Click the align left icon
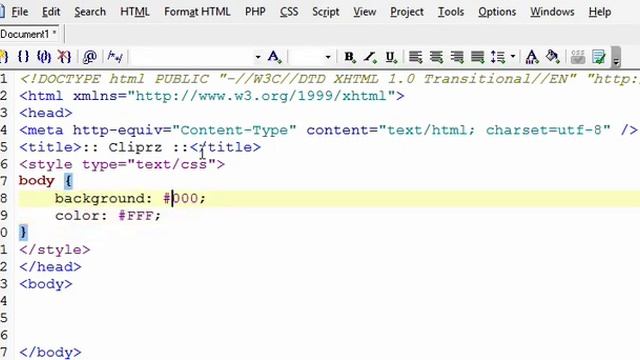Image resolution: width=640 pixels, height=360 pixels. point(416,57)
